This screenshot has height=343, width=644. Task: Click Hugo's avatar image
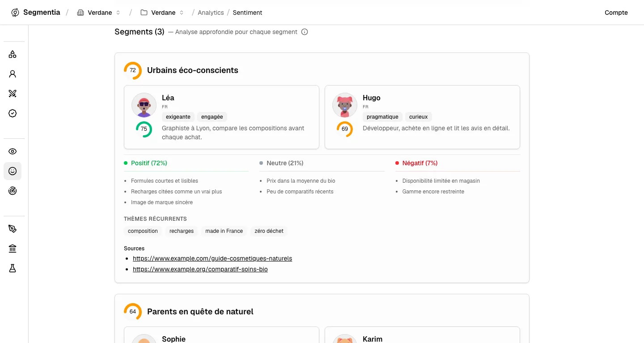(345, 105)
